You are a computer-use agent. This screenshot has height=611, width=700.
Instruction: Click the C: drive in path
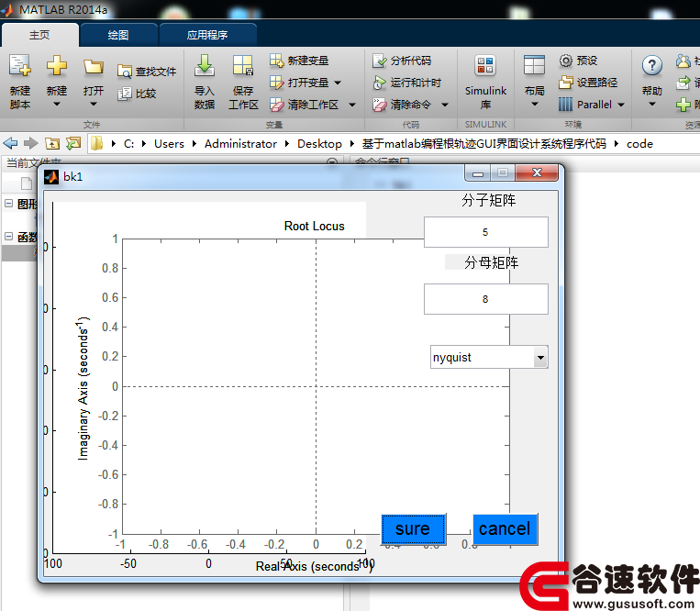click(x=129, y=144)
